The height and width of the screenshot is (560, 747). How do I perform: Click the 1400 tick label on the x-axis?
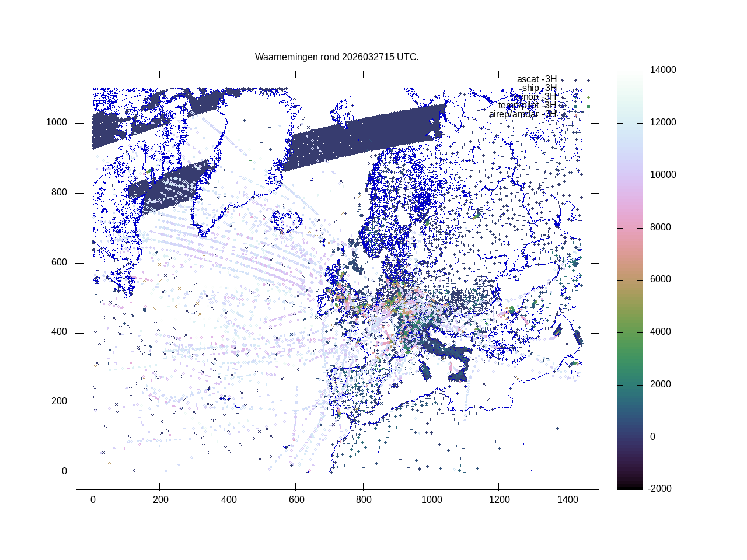[567, 500]
